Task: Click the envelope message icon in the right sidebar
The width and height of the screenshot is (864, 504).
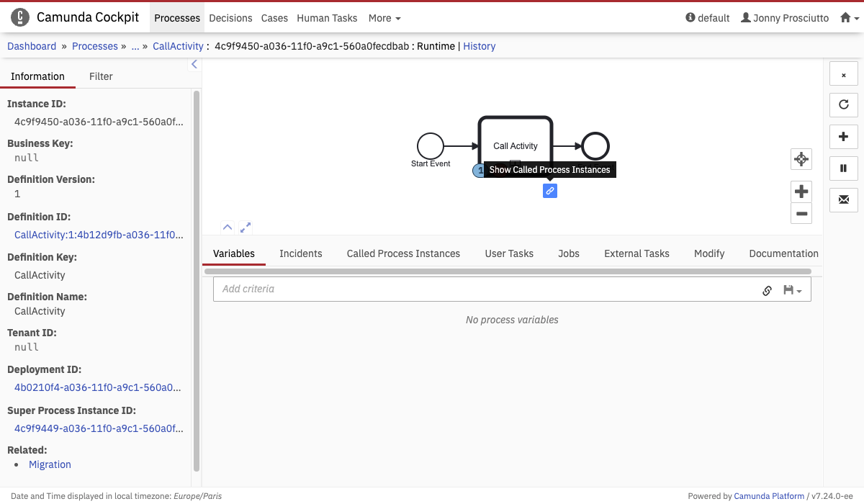Action: [843, 199]
